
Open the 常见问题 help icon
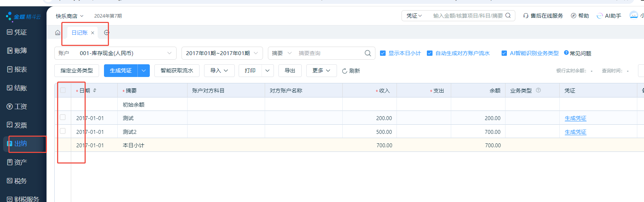(566, 53)
